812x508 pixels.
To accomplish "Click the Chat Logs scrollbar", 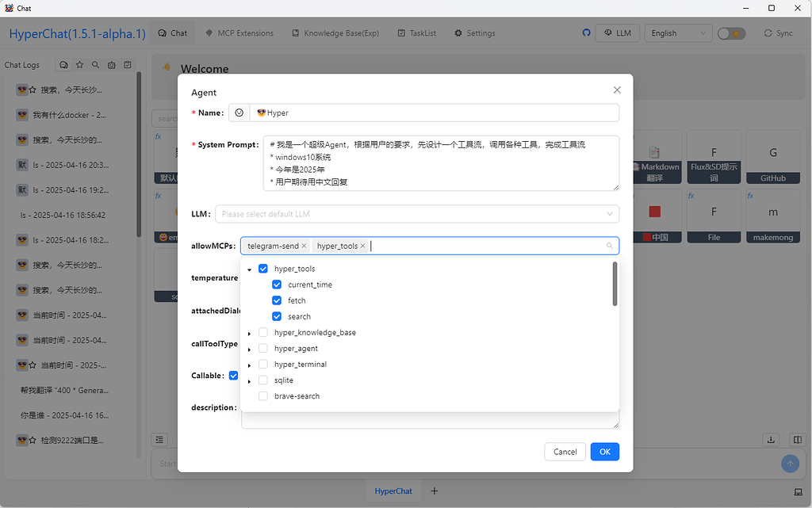I will click(139, 155).
